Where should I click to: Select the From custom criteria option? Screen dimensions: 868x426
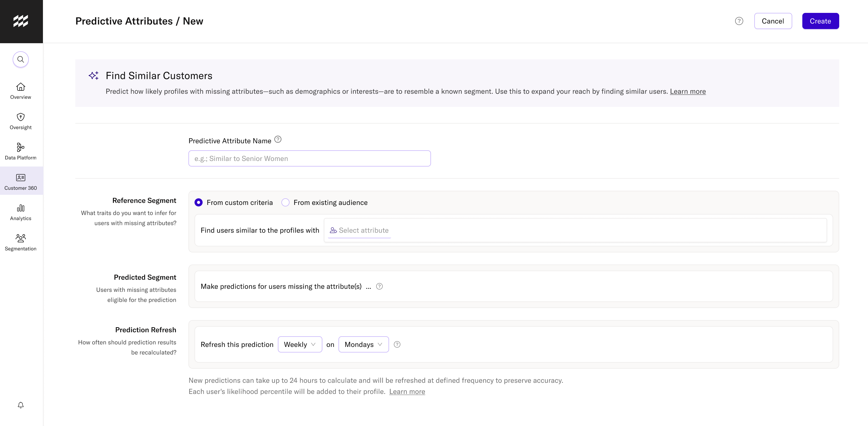tap(199, 202)
